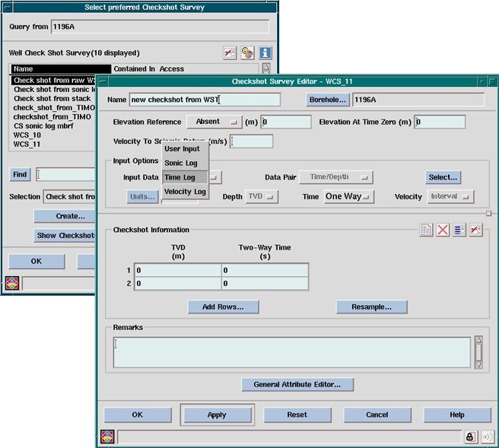This screenshot has height=448, width=499.
Task: Open the General Attribute Editor...
Action: coord(297,384)
